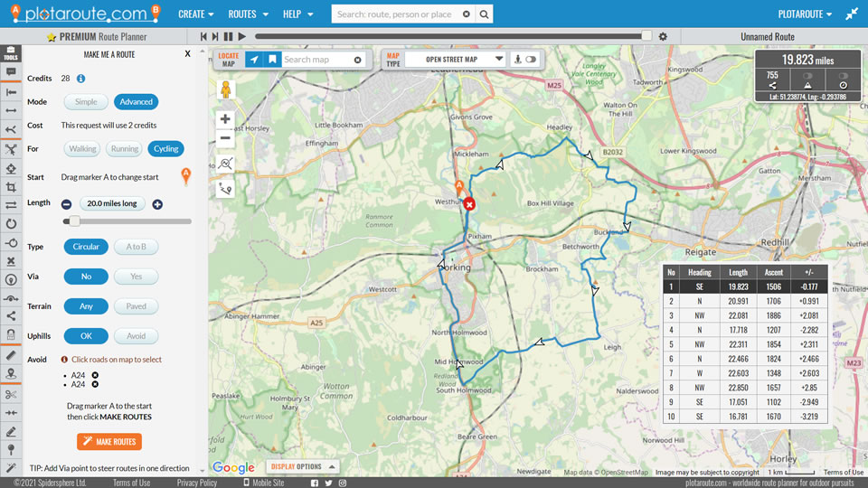Viewport: 868px width, 488px height.
Task: Toggle the timer switch in distance panel
Action: pyautogui.click(x=843, y=76)
